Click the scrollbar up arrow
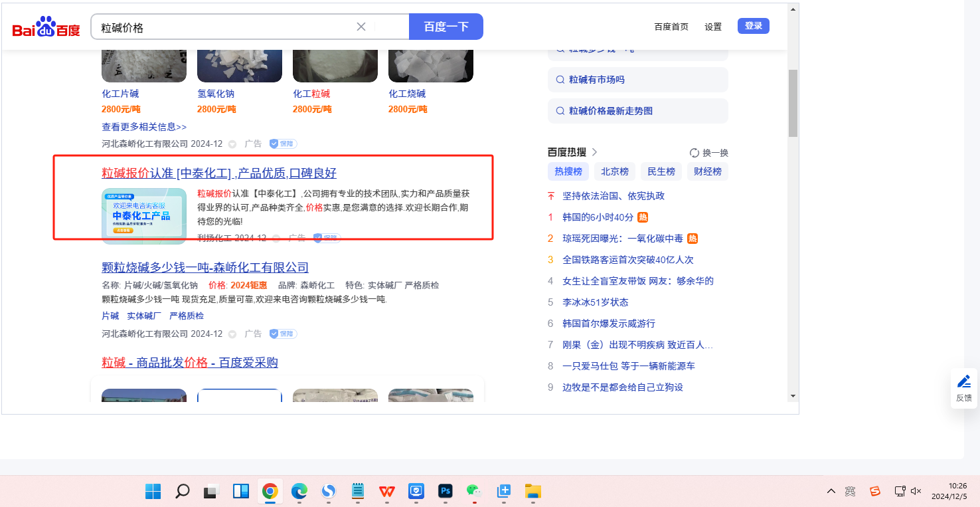Screen dimensions: 980x507 (x=793, y=10)
